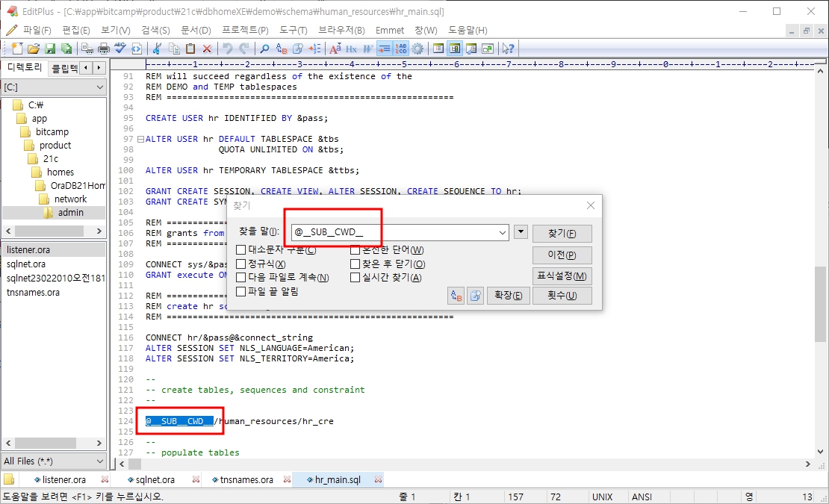Click the Replace toolbar icon
The width and height of the screenshot is (829, 504).
(x=282, y=49)
